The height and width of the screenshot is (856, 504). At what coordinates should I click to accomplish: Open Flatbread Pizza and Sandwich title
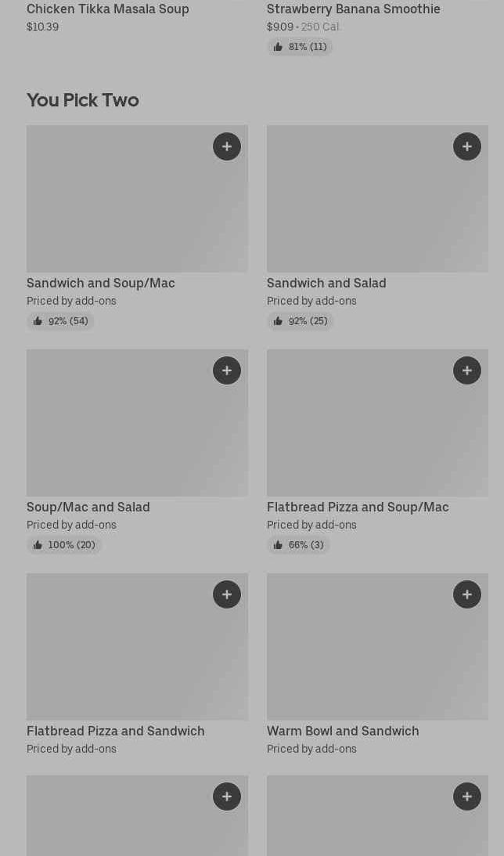point(116,731)
